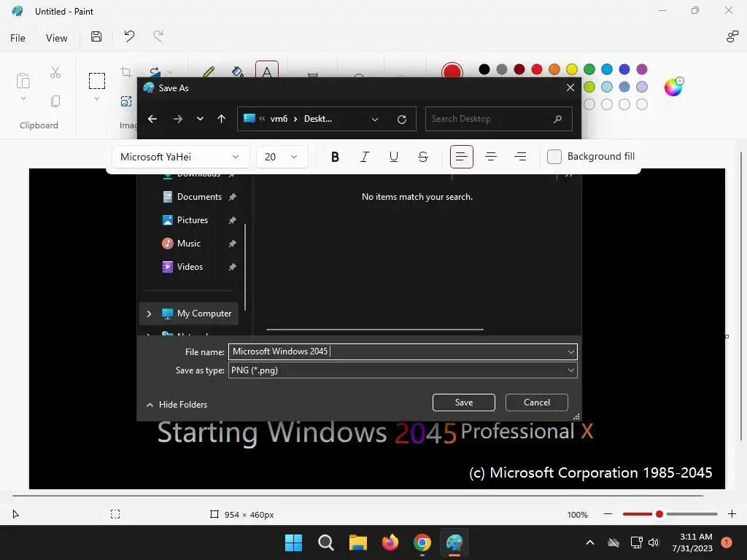
Task: Open Google Chrome from the taskbar
Action: 422,542
